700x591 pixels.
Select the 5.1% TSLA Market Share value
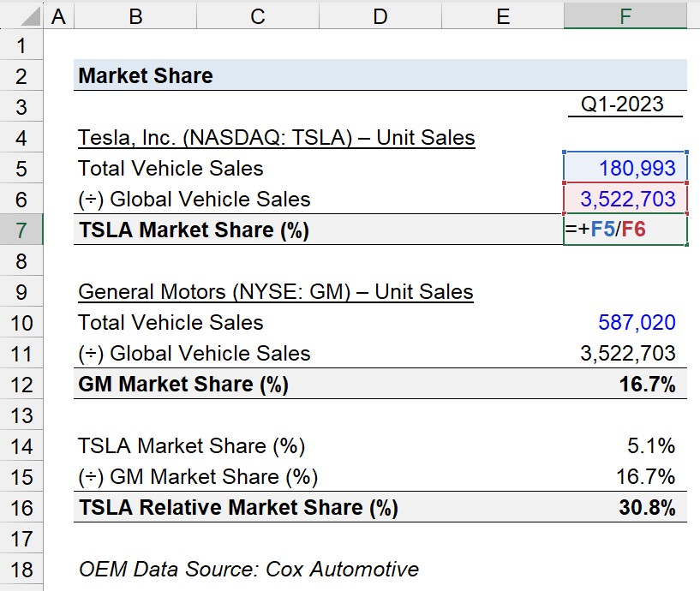pos(651,445)
